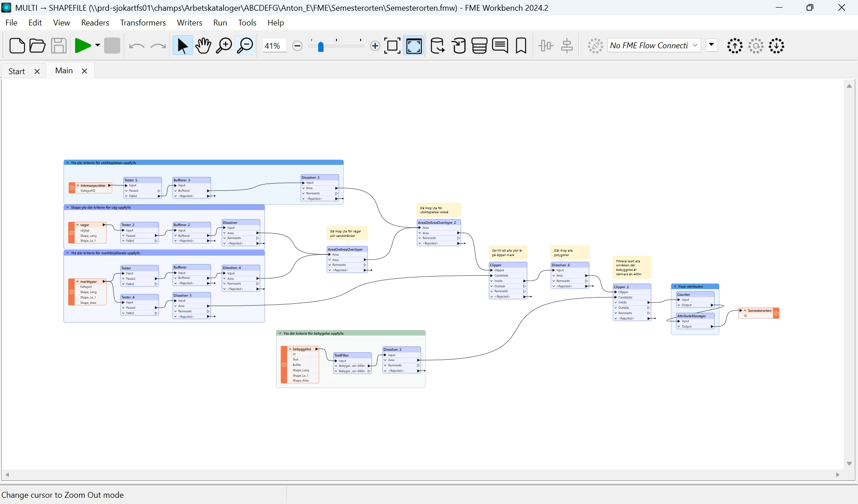Open the Transformers menu

click(x=143, y=23)
